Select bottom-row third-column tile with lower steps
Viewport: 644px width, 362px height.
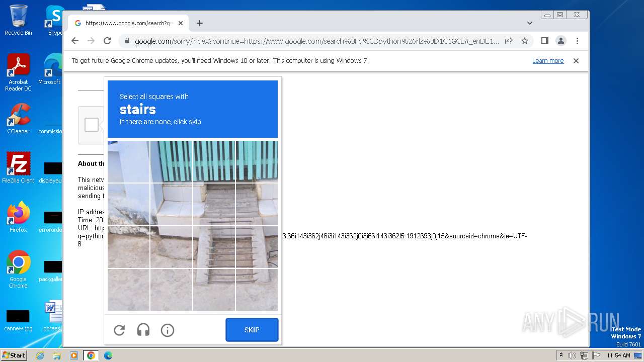214,290
